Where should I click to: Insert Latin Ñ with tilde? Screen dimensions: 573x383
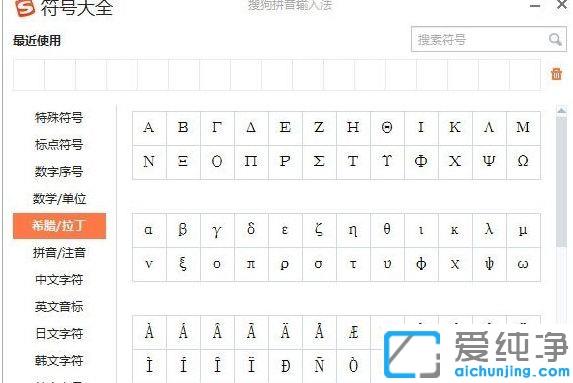coord(319,366)
